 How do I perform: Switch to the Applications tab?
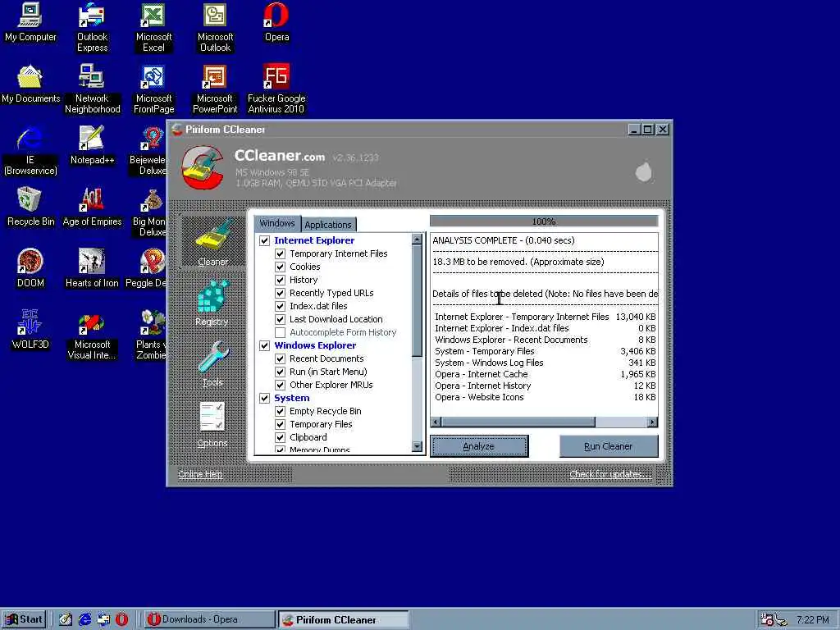[x=328, y=225]
